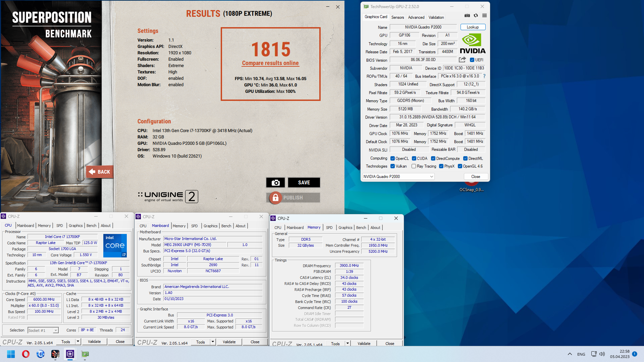Open the CPU-Z taskbar icon
The width and height of the screenshot is (644, 362).
tap(70, 354)
